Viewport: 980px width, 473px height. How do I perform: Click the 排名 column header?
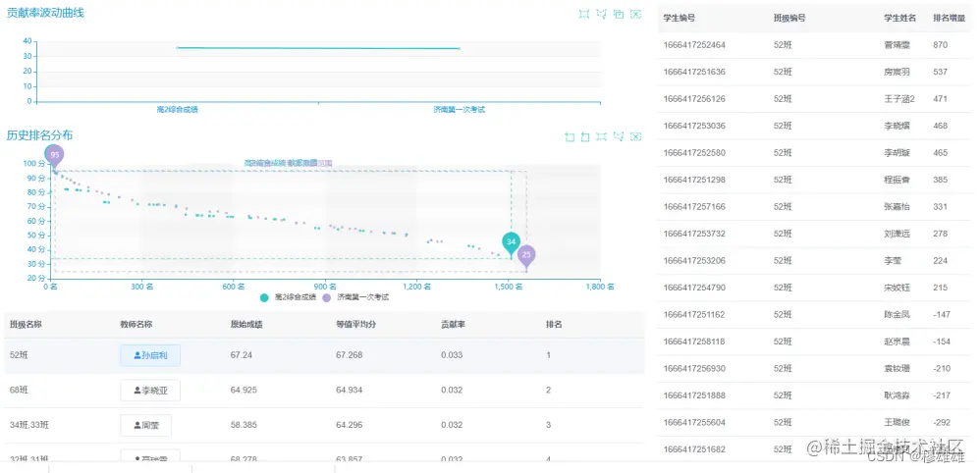(x=554, y=324)
